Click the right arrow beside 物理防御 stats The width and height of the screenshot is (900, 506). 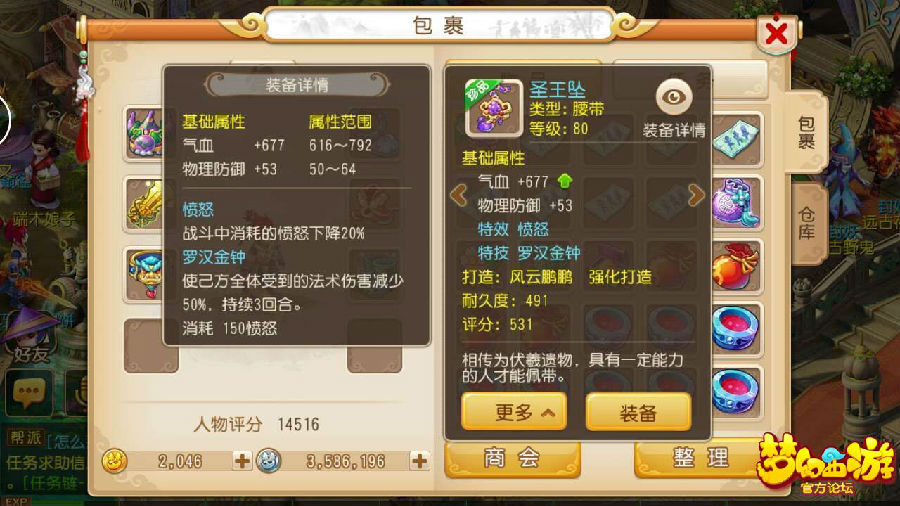point(696,195)
